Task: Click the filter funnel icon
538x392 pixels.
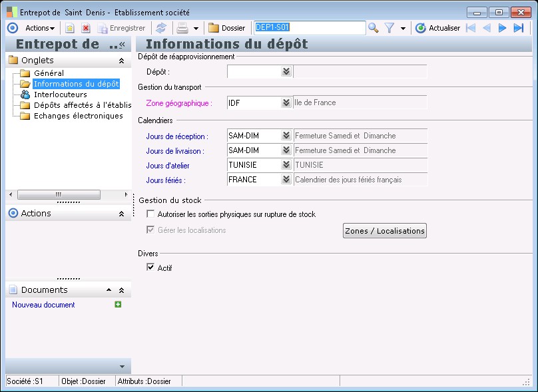Action: [390, 28]
